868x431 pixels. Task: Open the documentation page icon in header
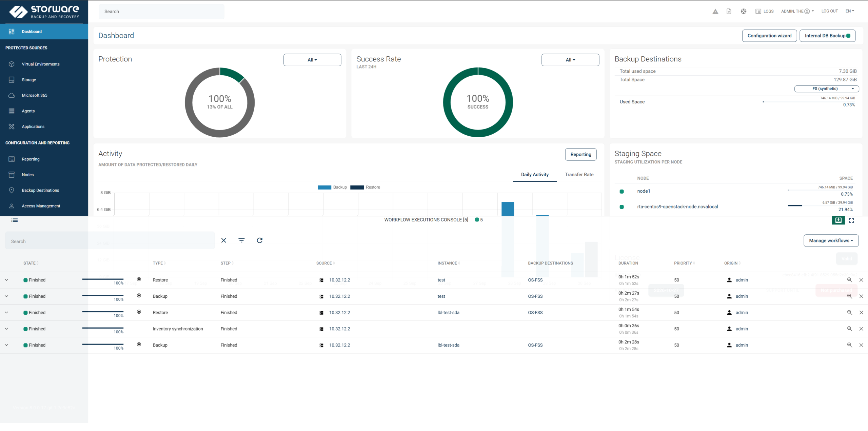click(x=729, y=12)
